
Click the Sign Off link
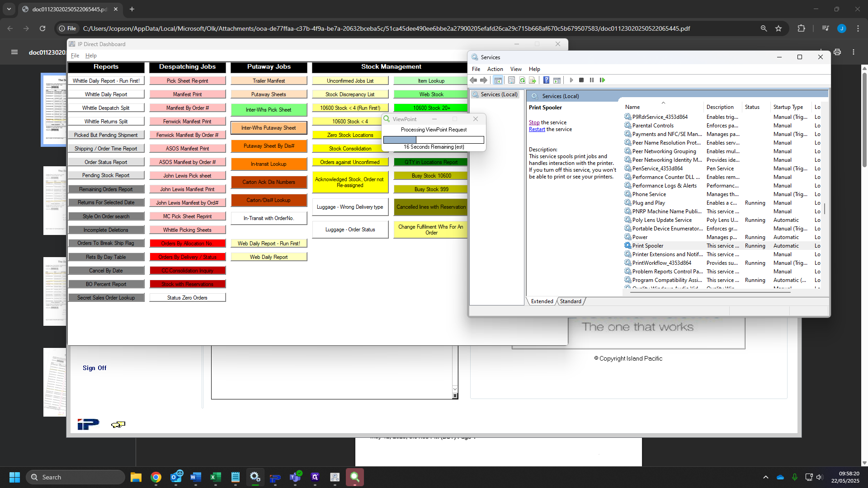pyautogui.click(x=94, y=368)
